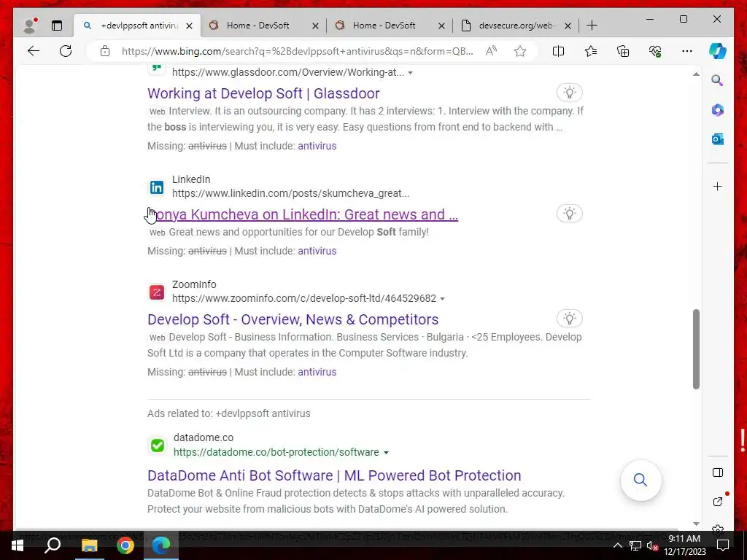
Task: Open Settings and more ellipsis menu
Action: click(687, 51)
